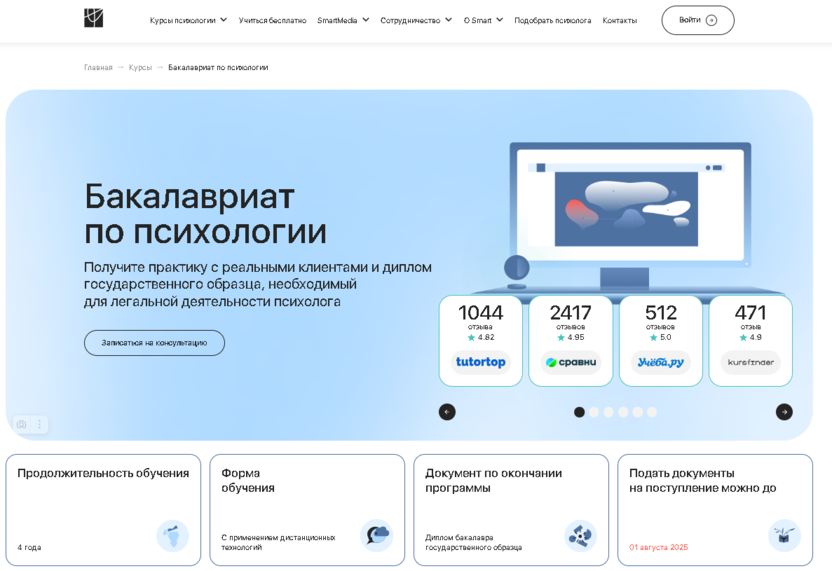Click the С применением дистанционных технологий text
This screenshot has height=571, width=832.
coord(278,542)
